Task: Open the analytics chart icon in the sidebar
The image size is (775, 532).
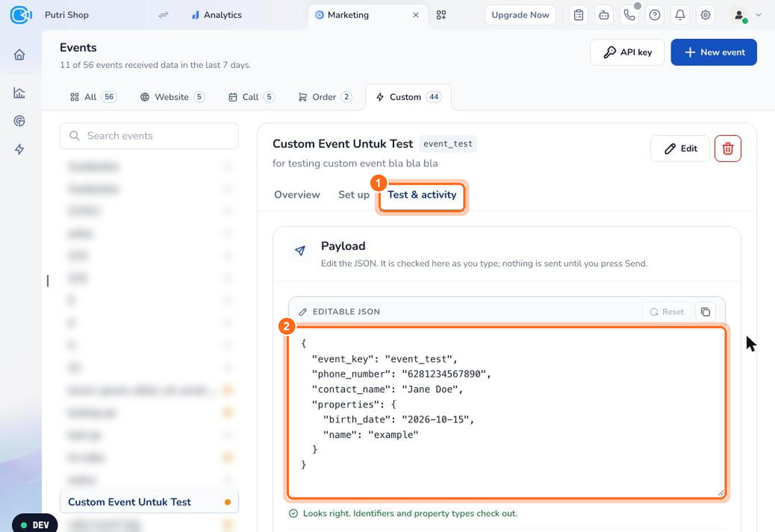Action: 19,93
